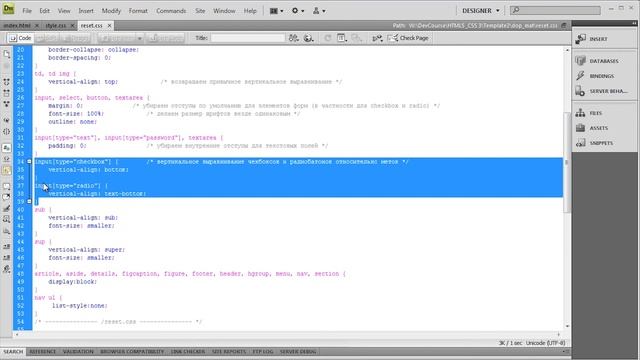
Task: Click the Move or Convert CSS icon
Action: click(x=7, y=231)
